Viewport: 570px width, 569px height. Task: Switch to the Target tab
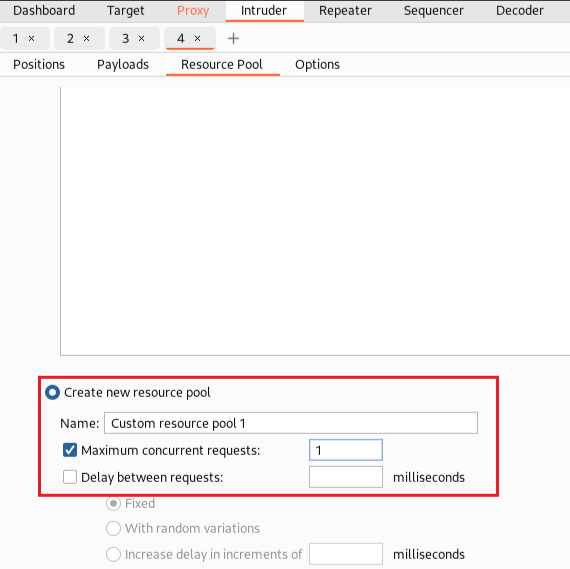125,11
